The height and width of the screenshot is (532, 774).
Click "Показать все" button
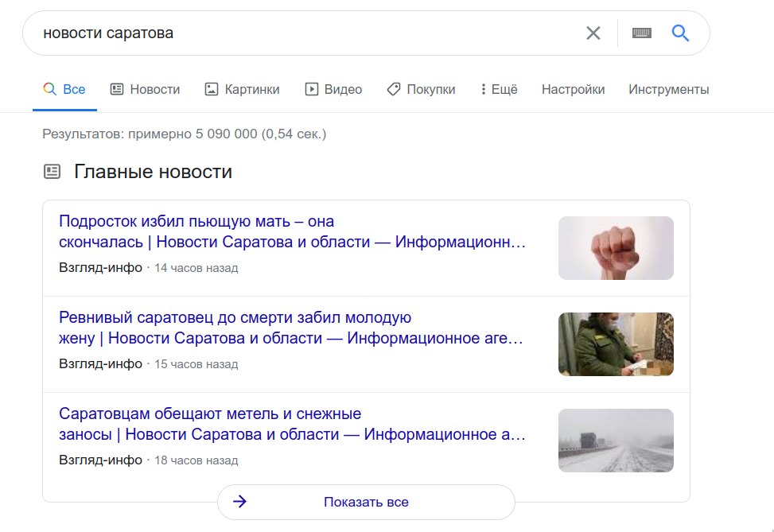coord(366,502)
